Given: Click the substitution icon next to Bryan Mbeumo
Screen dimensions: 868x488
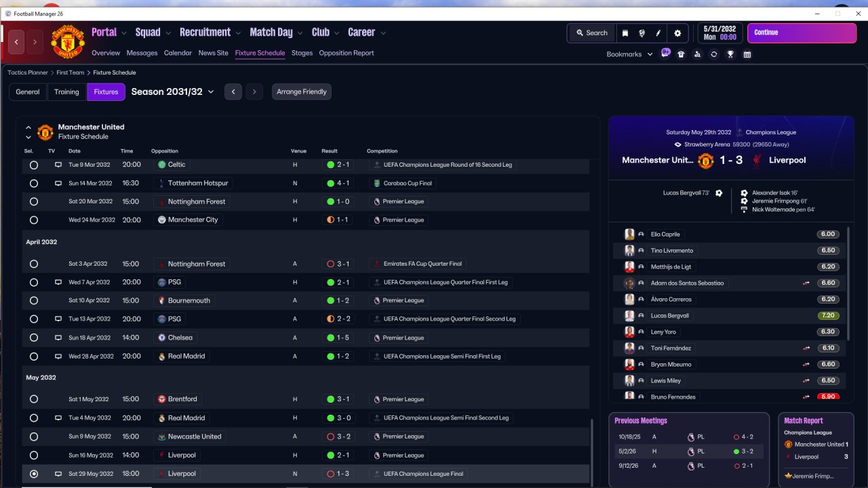Looking at the screenshot, I should (806, 365).
